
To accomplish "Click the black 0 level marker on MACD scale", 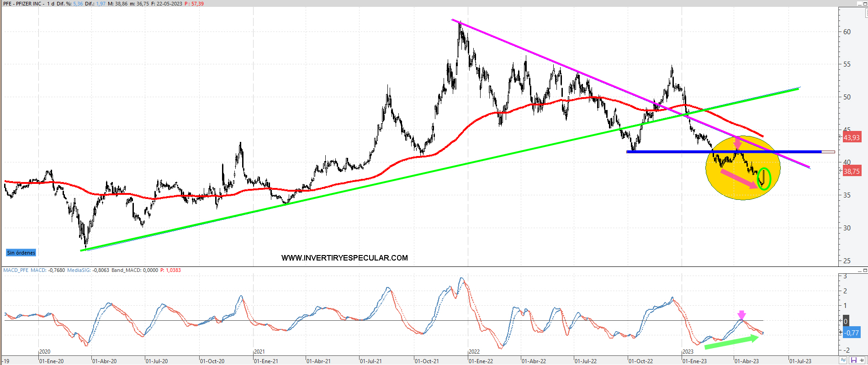I will pyautogui.click(x=846, y=321).
